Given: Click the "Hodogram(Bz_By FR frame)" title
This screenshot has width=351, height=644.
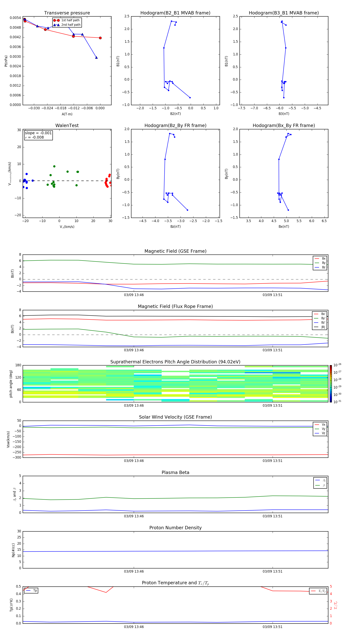Looking at the screenshot, I should [x=175, y=125].
